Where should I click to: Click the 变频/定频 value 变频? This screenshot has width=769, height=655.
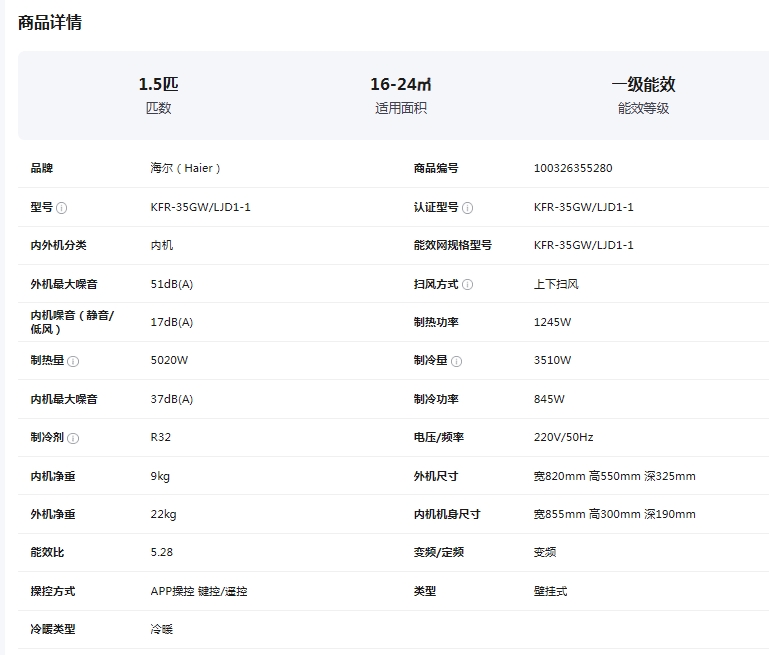click(x=545, y=552)
